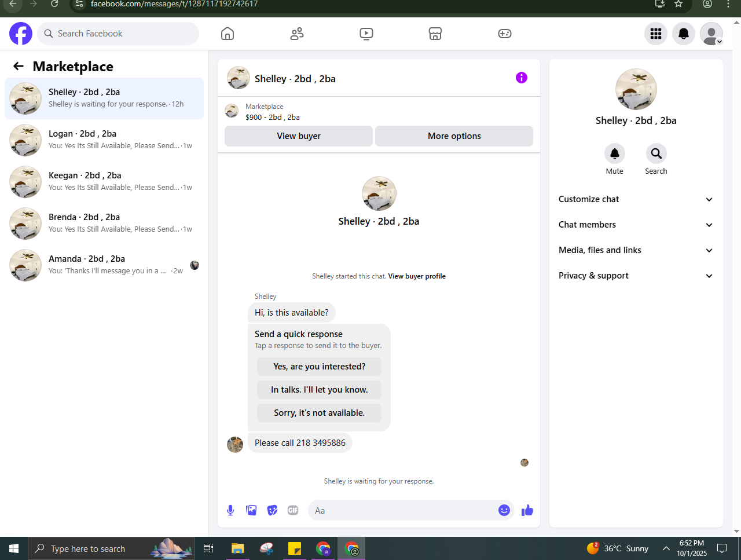Image resolution: width=741 pixels, height=560 pixels.
Task: Open the Windows Start menu
Action: (14, 548)
